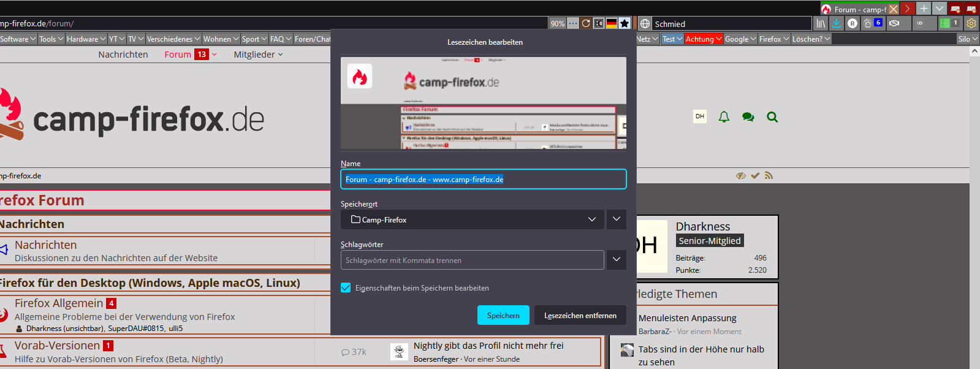Screen dimensions: 980x369
Task: Click the Speichern button
Action: 503,315
